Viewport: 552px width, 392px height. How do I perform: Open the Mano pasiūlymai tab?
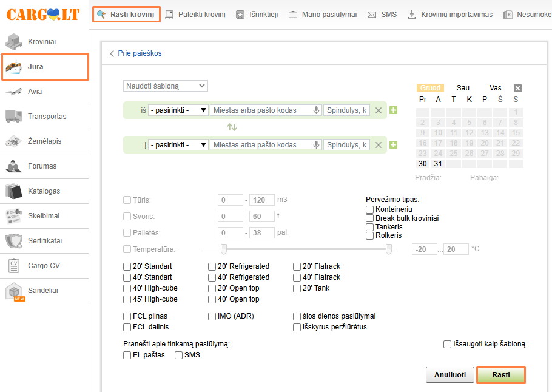(323, 14)
